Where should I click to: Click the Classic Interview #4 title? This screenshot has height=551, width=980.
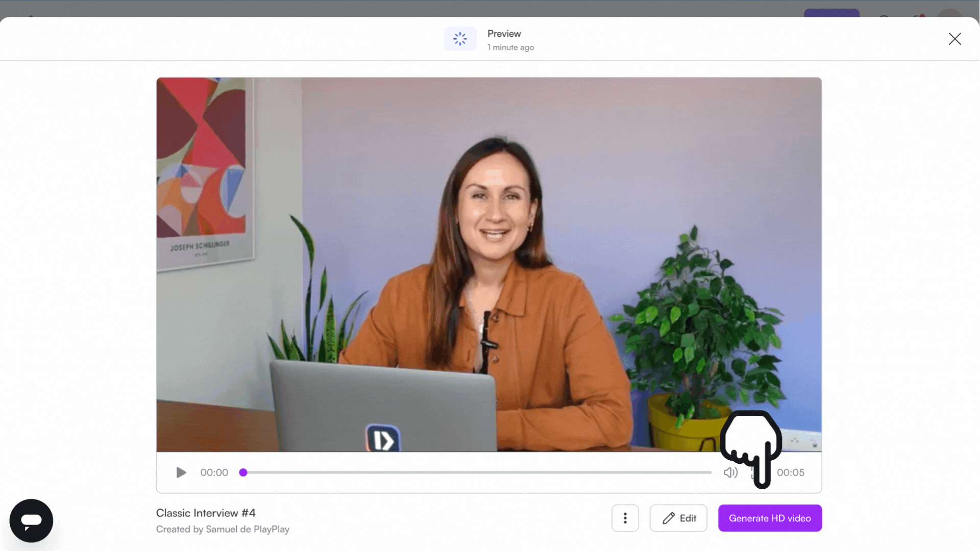tap(206, 513)
